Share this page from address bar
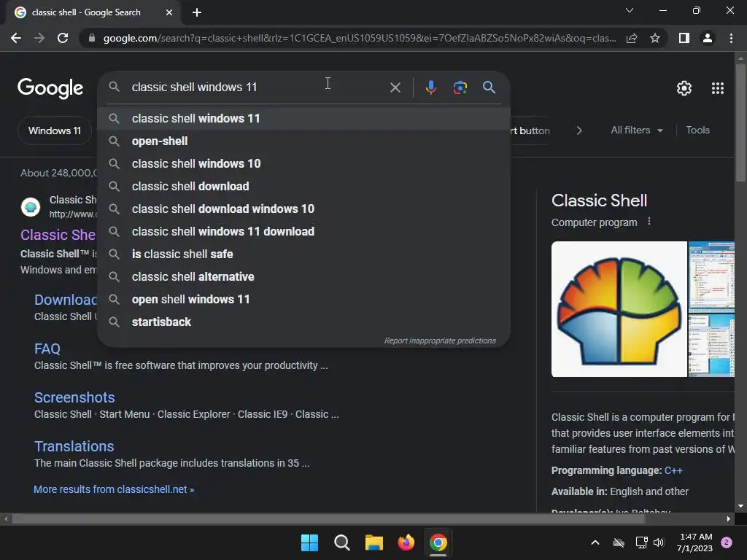The height and width of the screenshot is (560, 747). [632, 38]
